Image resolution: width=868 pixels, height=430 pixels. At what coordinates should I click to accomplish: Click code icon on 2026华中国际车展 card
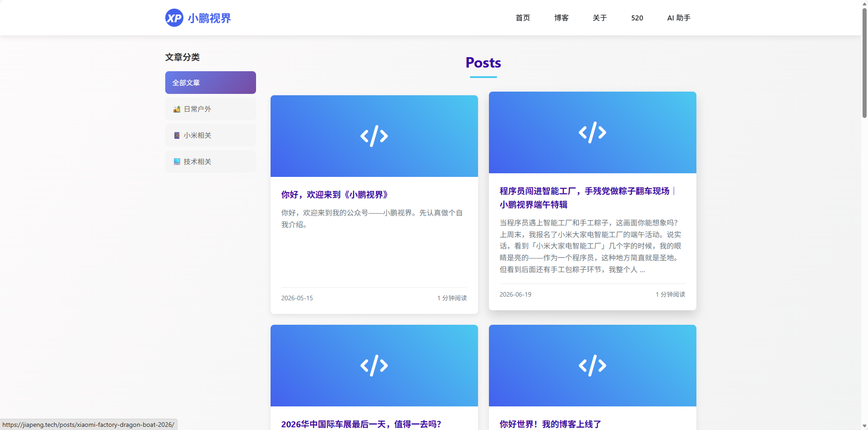point(374,366)
